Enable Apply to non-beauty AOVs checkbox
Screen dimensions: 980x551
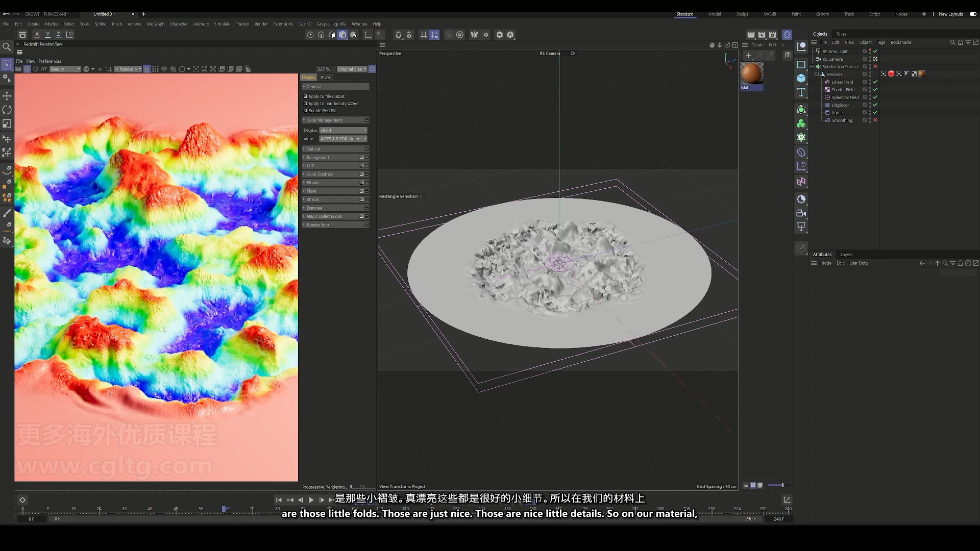[x=306, y=103]
